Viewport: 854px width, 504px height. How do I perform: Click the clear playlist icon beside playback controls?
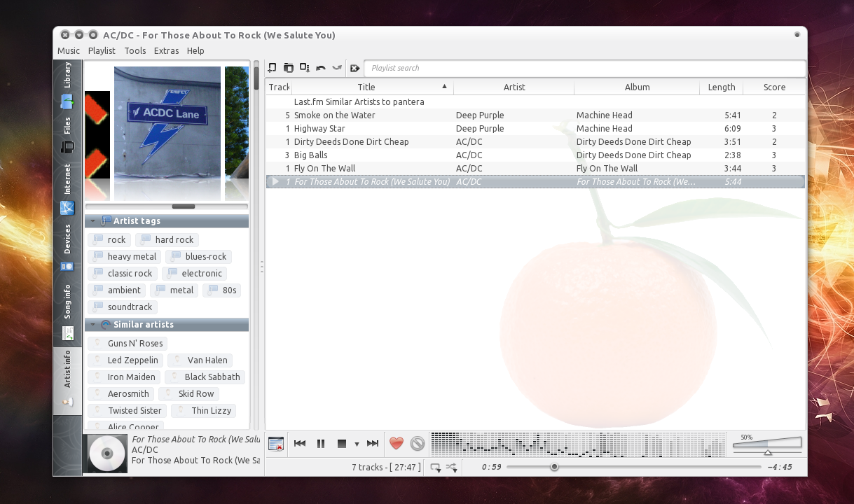coord(276,443)
